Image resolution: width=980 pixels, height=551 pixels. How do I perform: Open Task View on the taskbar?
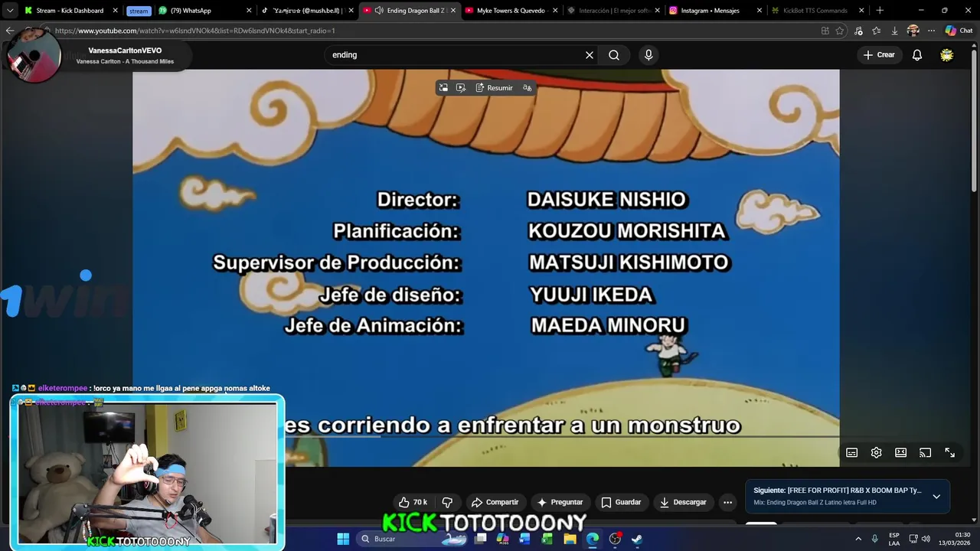(480, 539)
